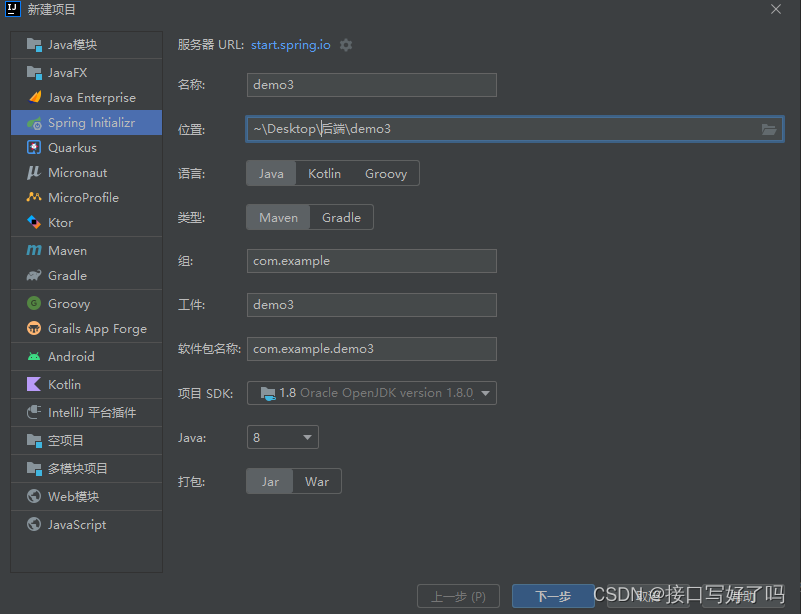Select the Web模块 label

coord(73,497)
